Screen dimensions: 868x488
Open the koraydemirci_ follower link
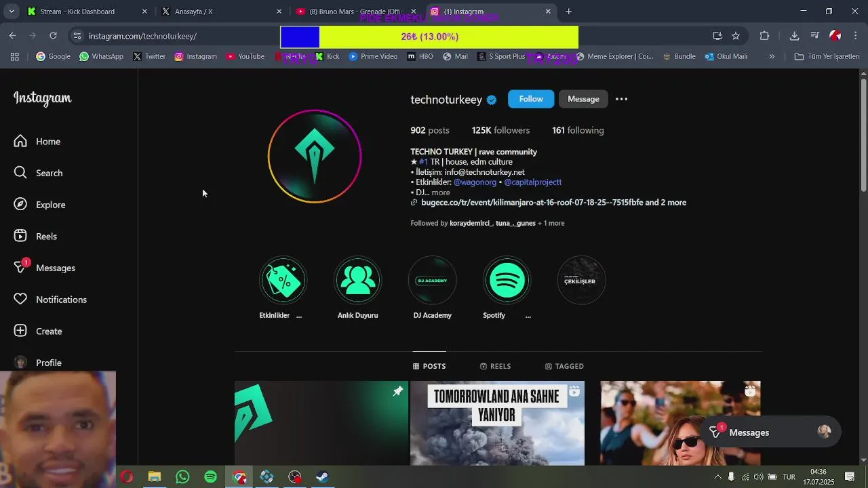pos(471,223)
